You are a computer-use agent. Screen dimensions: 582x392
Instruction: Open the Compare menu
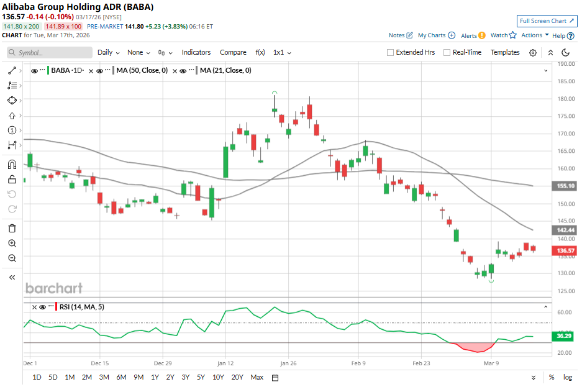(x=233, y=52)
